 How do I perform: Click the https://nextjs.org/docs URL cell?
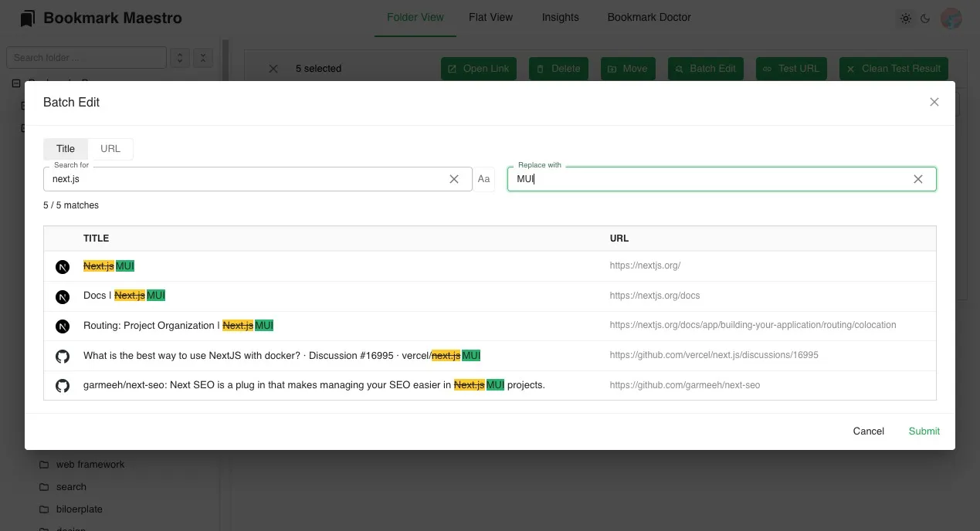pos(655,296)
